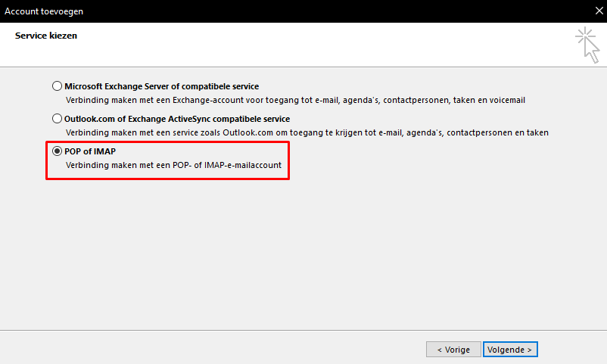Click the Volgende button
This screenshot has height=364, width=607.
click(x=510, y=350)
